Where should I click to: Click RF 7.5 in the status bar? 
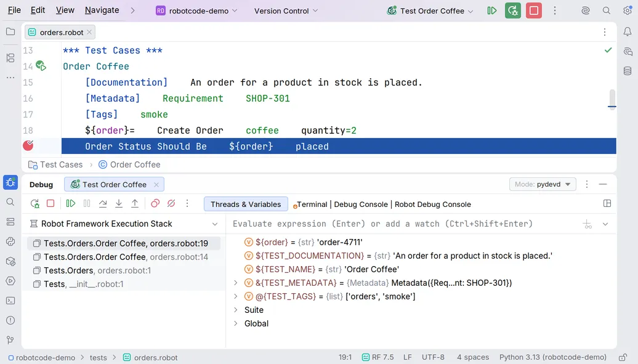378,357
